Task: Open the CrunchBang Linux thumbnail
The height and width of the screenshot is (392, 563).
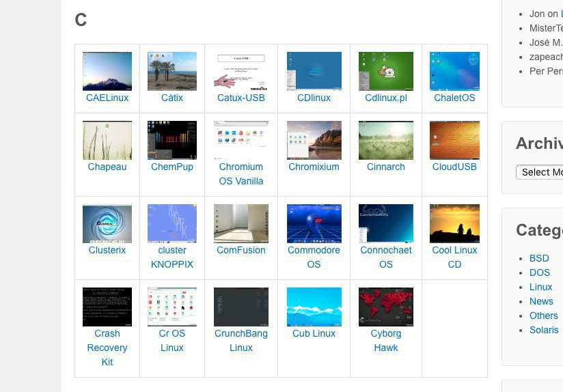Action: 241,307
